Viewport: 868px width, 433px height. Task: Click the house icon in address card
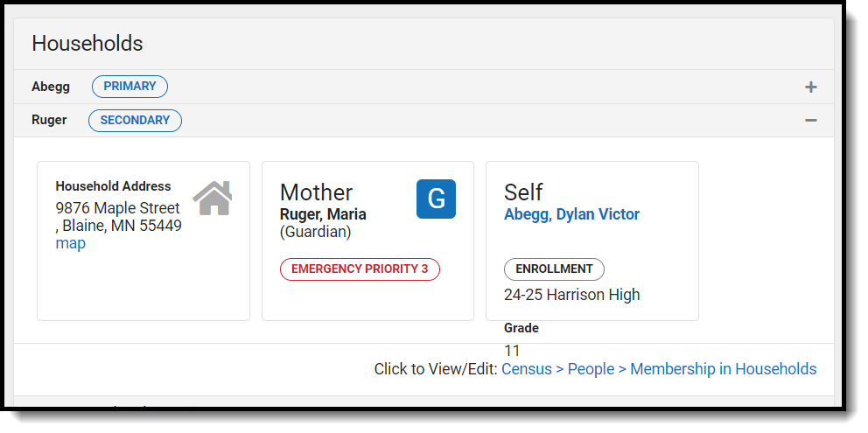pyautogui.click(x=212, y=198)
